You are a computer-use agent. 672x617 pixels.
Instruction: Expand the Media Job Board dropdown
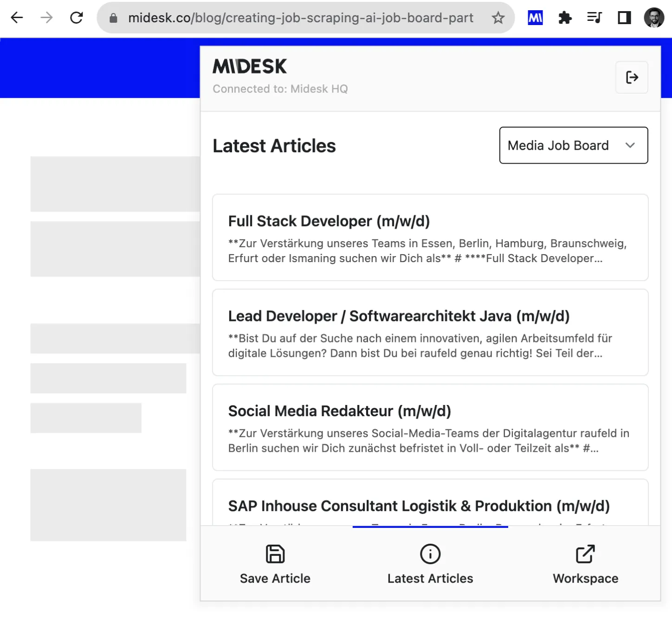(x=558, y=145)
